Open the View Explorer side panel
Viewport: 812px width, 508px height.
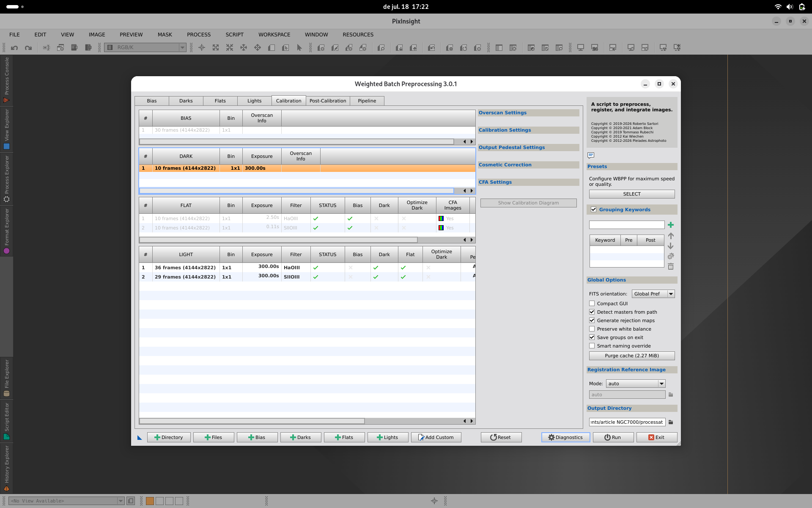tap(6, 129)
